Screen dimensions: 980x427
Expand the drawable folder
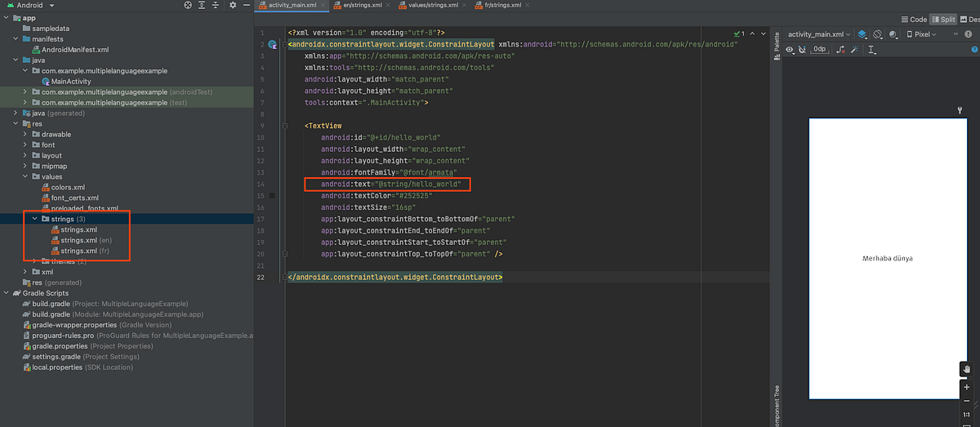pyautogui.click(x=26, y=134)
